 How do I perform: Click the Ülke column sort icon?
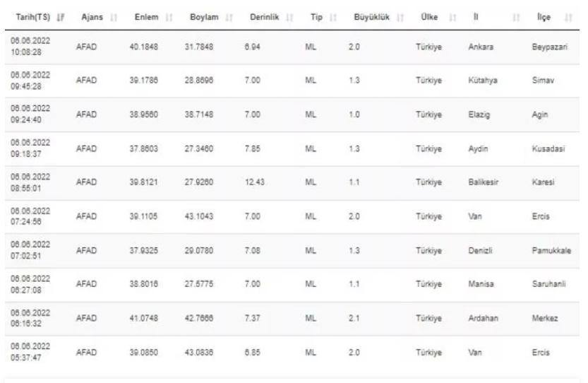pyautogui.click(x=452, y=17)
